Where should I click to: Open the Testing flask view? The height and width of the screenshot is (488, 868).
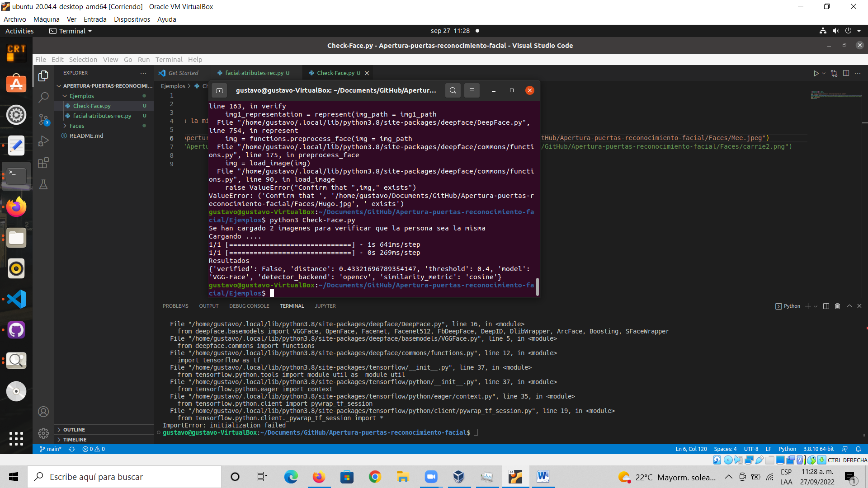[x=43, y=184]
